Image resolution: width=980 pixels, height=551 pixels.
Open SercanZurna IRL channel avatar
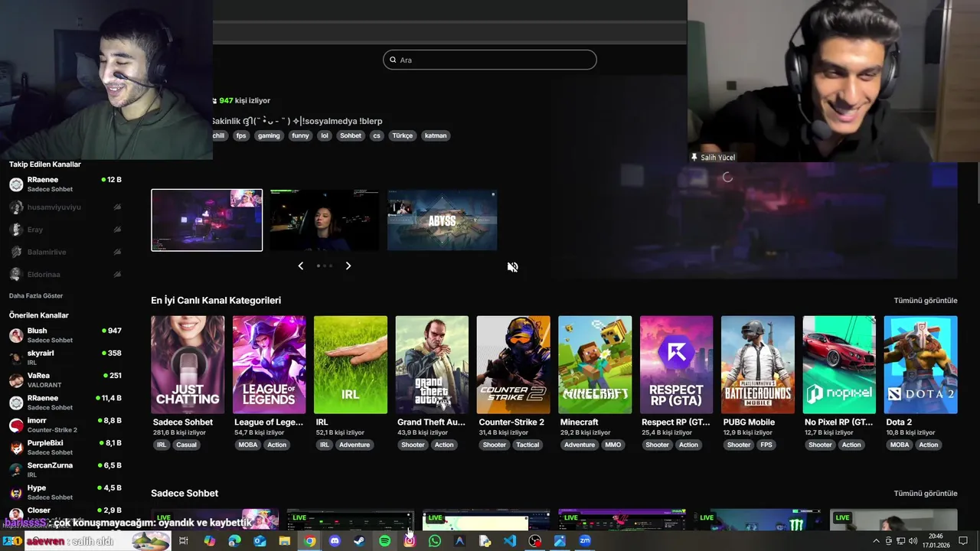coord(16,470)
